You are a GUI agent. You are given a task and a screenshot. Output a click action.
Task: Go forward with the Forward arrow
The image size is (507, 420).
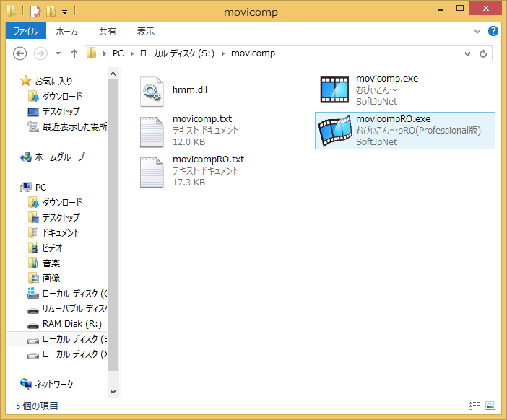pos(40,53)
